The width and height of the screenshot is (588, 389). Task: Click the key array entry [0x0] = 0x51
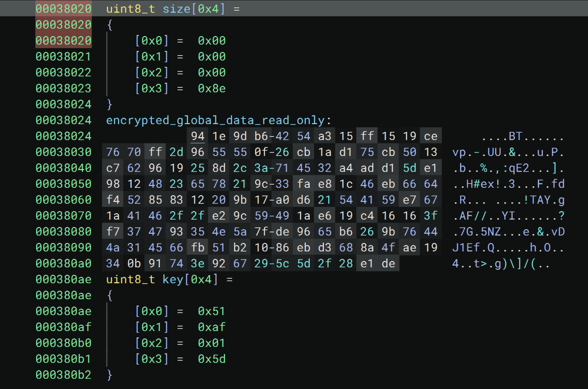pos(180,311)
